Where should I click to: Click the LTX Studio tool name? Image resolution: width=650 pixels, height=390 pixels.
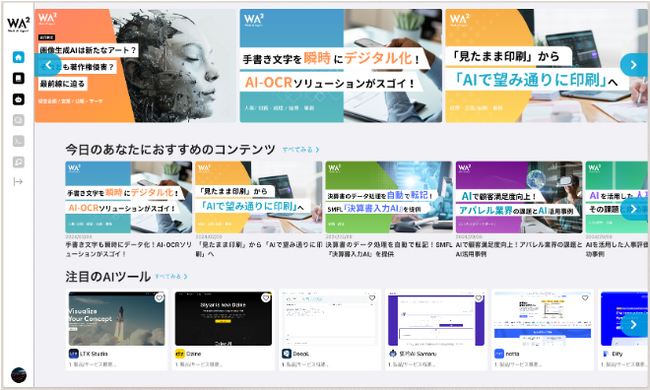coord(94,354)
